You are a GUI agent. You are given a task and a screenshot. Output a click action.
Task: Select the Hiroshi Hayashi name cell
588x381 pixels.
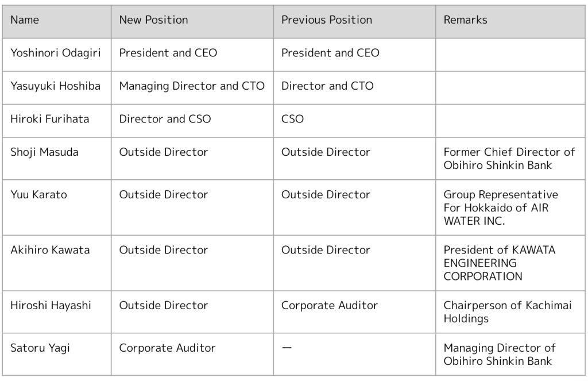tap(57, 311)
